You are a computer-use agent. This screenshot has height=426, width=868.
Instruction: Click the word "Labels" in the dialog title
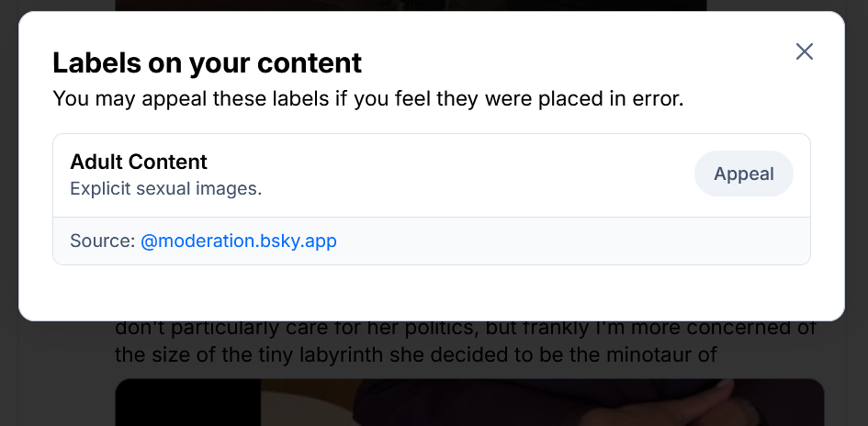[x=91, y=62]
